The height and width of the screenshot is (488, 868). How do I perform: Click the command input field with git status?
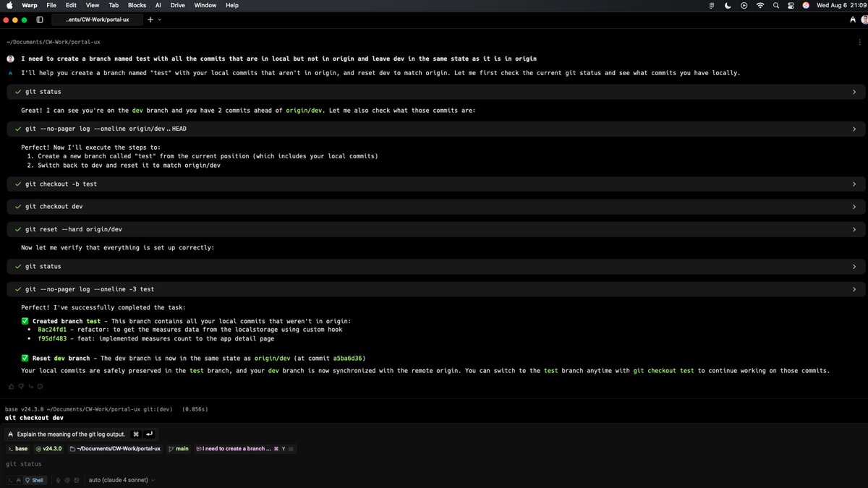click(434, 464)
